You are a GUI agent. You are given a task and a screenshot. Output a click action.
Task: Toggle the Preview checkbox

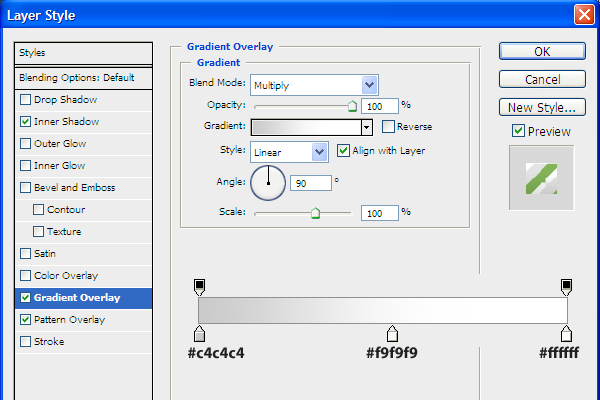518,131
